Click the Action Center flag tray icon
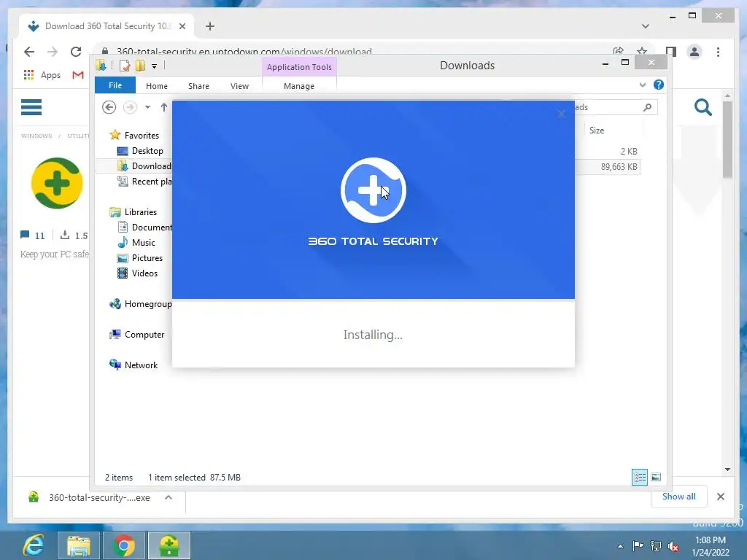Image resolution: width=747 pixels, height=560 pixels. [x=638, y=545]
